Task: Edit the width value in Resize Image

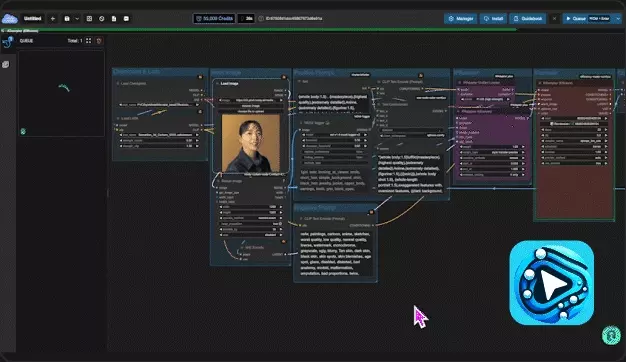Action: [x=251, y=207]
